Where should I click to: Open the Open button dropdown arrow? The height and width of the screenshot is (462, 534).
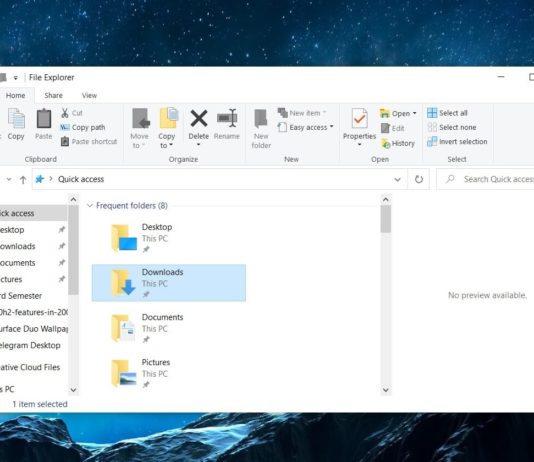pos(414,113)
